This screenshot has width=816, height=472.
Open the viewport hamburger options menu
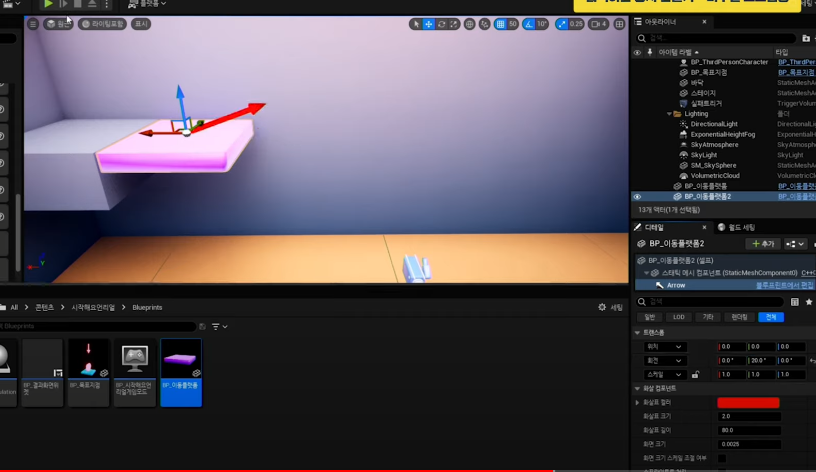[33, 24]
